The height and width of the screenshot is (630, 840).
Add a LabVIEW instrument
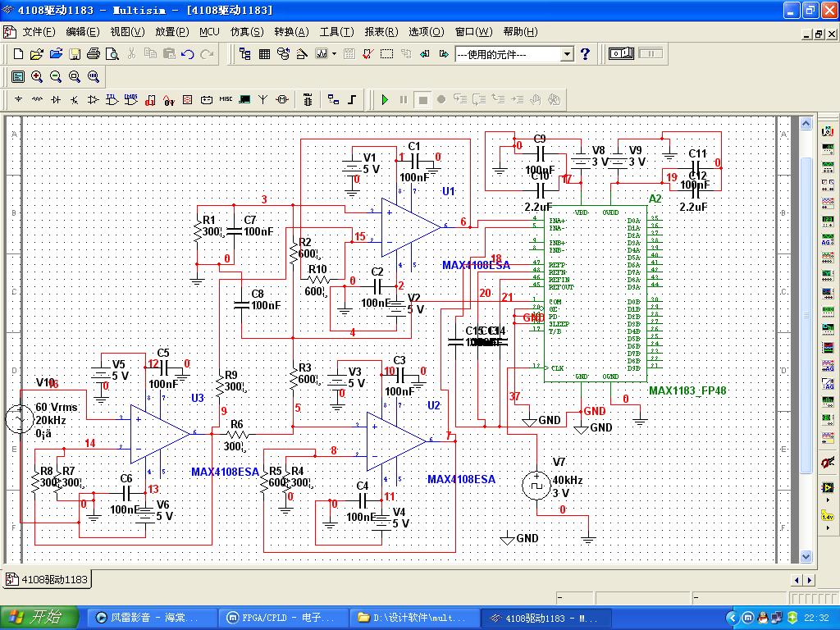[828, 487]
